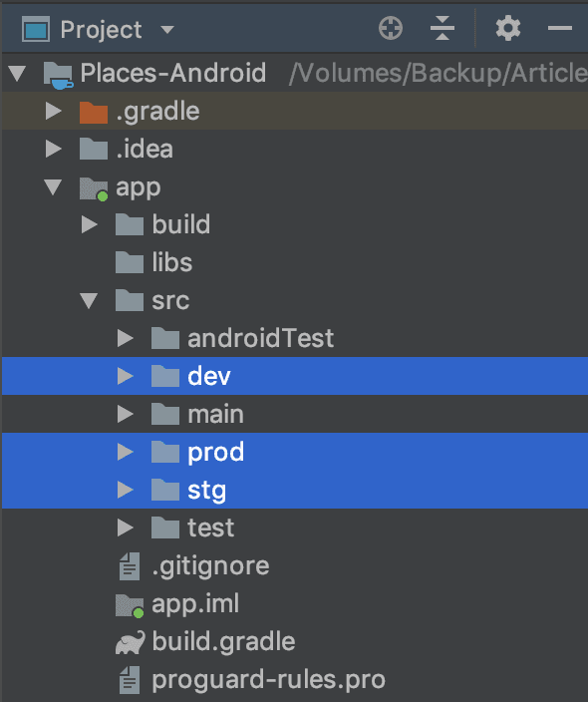Viewport: 588px width, 702px height.
Task: Select the proguard-rules.pro file
Action: click(295, 680)
